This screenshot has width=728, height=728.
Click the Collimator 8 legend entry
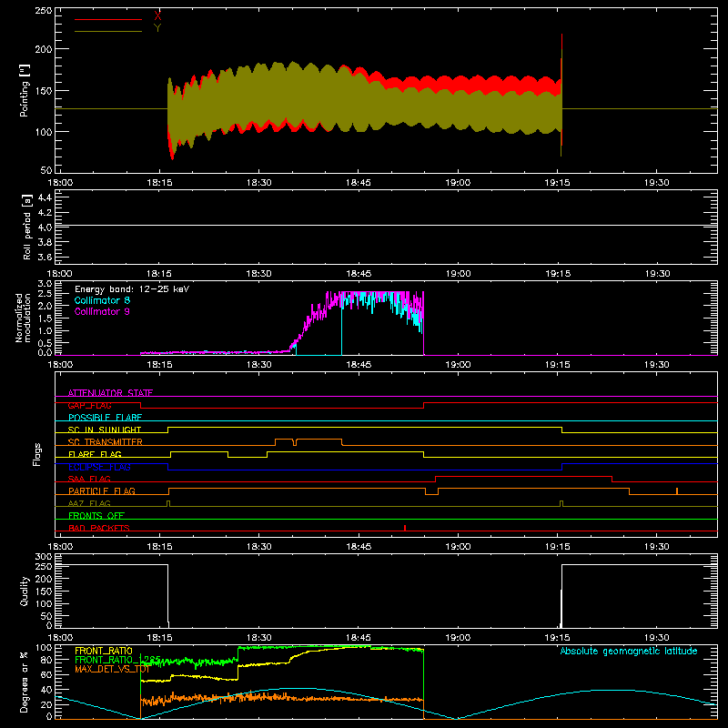102,300
